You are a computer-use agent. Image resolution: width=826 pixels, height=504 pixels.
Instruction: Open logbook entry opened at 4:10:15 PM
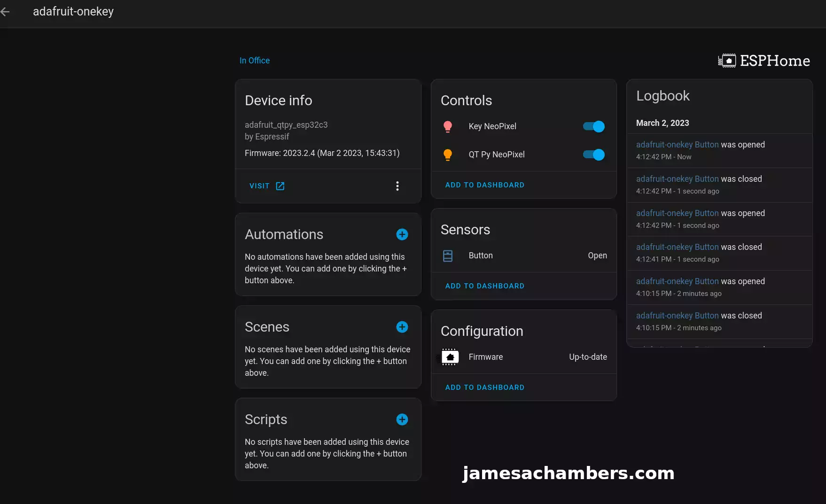[719, 287]
